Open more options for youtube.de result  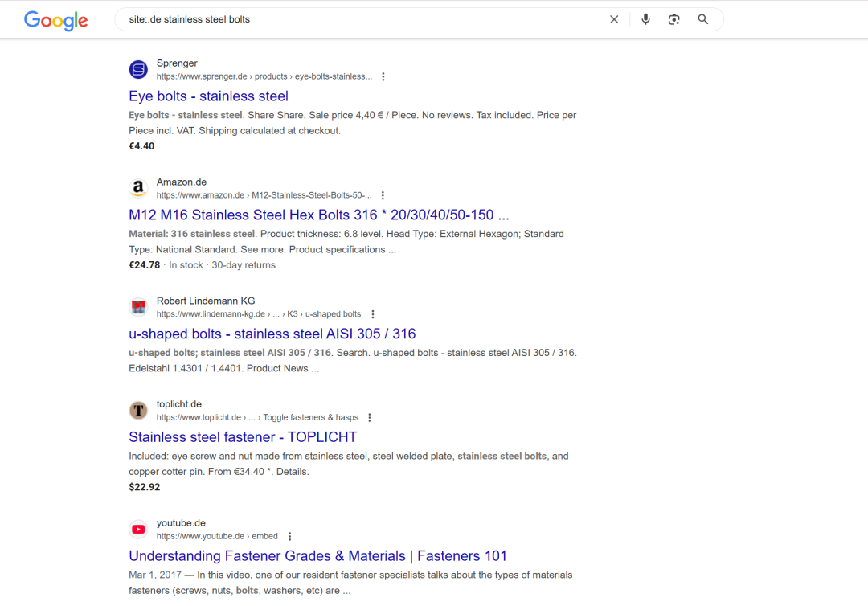point(289,536)
